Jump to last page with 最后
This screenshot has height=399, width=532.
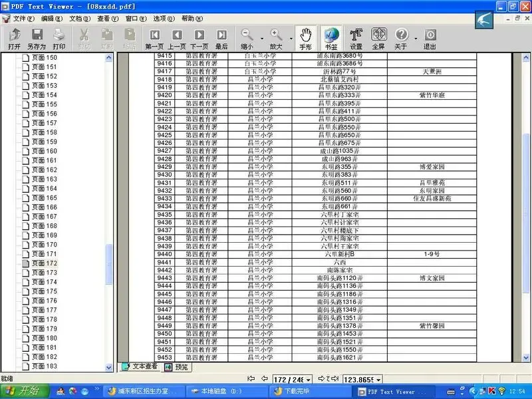point(221,39)
